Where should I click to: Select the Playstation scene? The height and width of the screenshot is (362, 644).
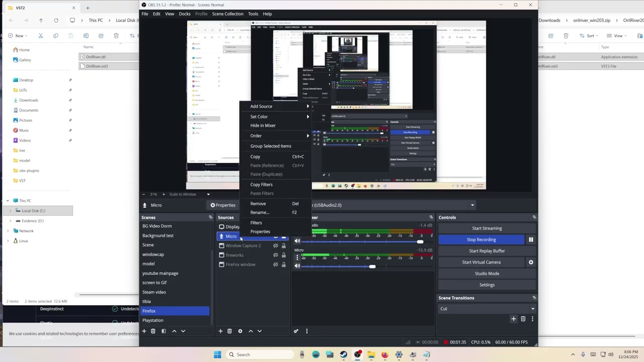click(x=175, y=320)
